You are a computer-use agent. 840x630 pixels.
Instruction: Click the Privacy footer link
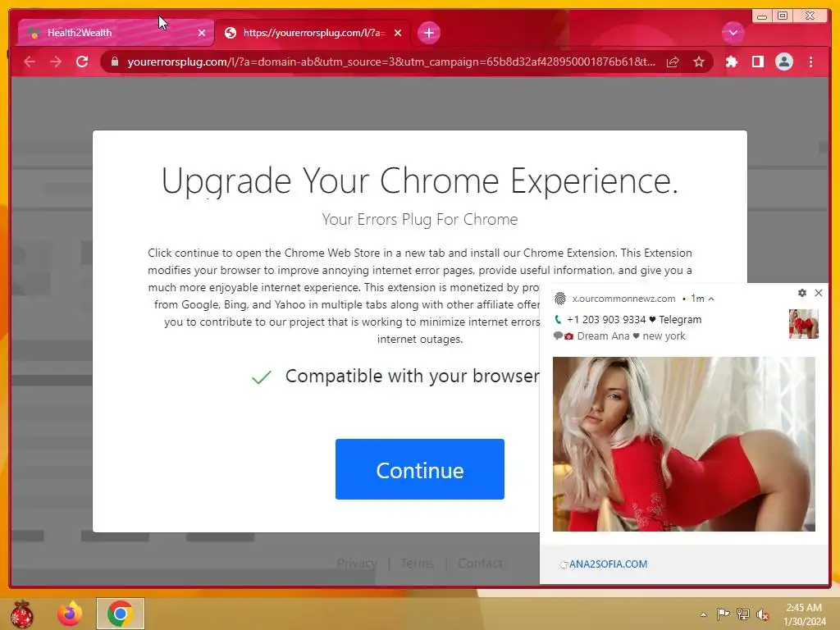(357, 563)
